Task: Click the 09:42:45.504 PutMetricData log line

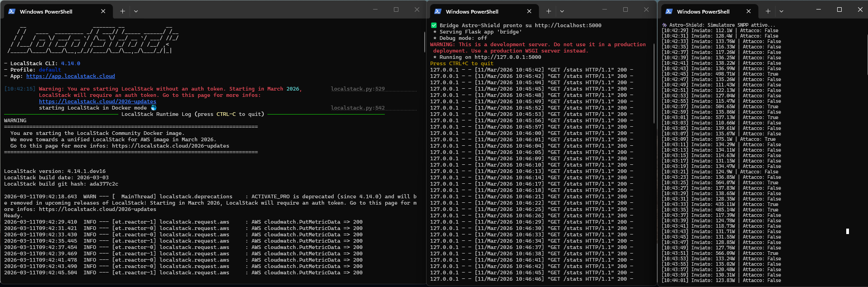Action: [x=184, y=273]
